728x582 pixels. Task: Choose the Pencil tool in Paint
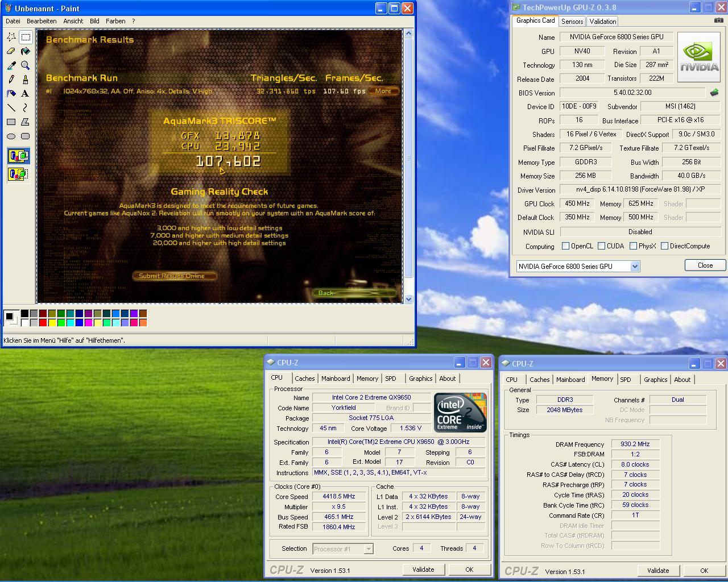(x=11, y=80)
